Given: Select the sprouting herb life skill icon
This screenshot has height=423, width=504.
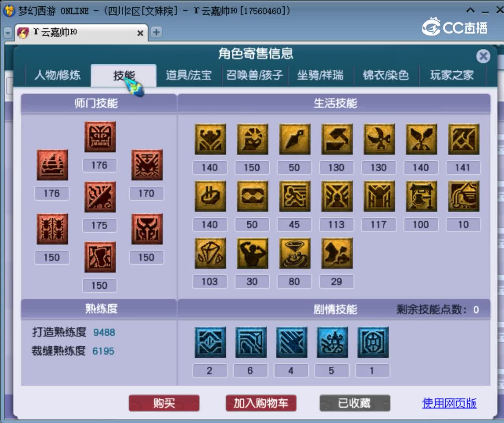Looking at the screenshot, I should click(421, 139).
